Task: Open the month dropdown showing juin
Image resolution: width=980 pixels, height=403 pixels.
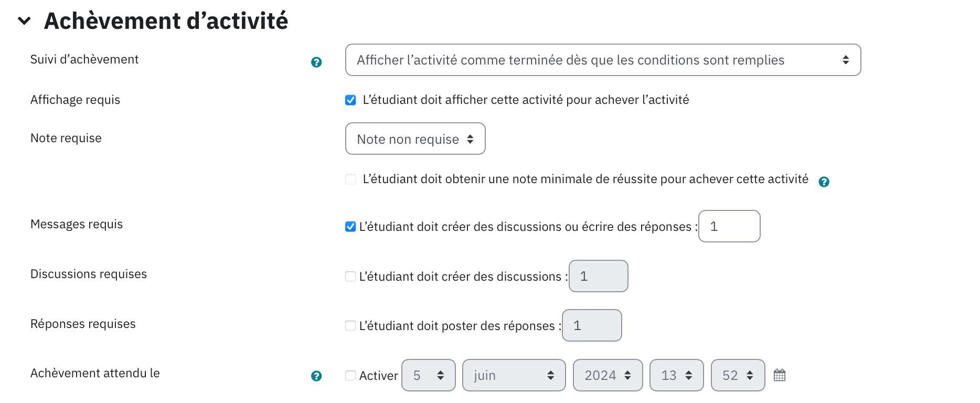Action: pos(514,375)
